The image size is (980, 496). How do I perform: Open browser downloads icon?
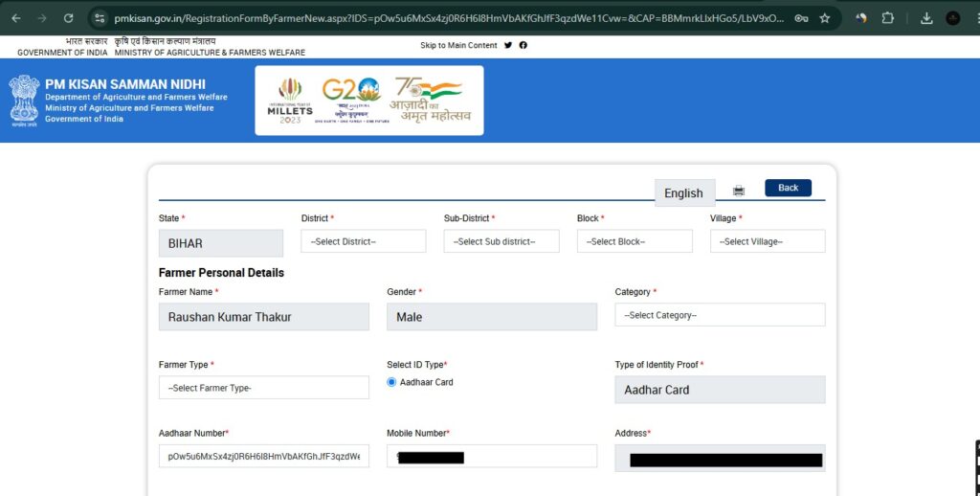(926, 18)
